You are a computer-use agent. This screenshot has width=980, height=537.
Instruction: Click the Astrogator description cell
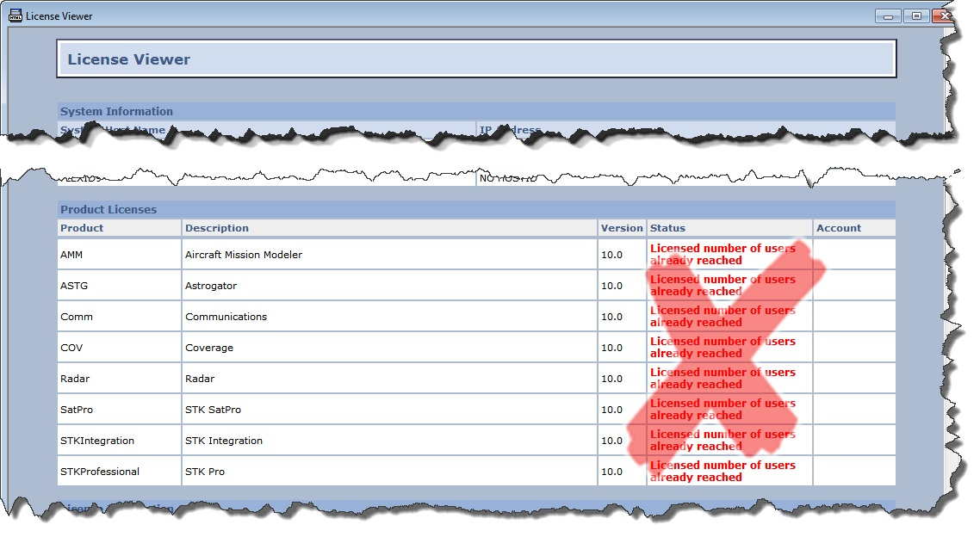pos(389,286)
